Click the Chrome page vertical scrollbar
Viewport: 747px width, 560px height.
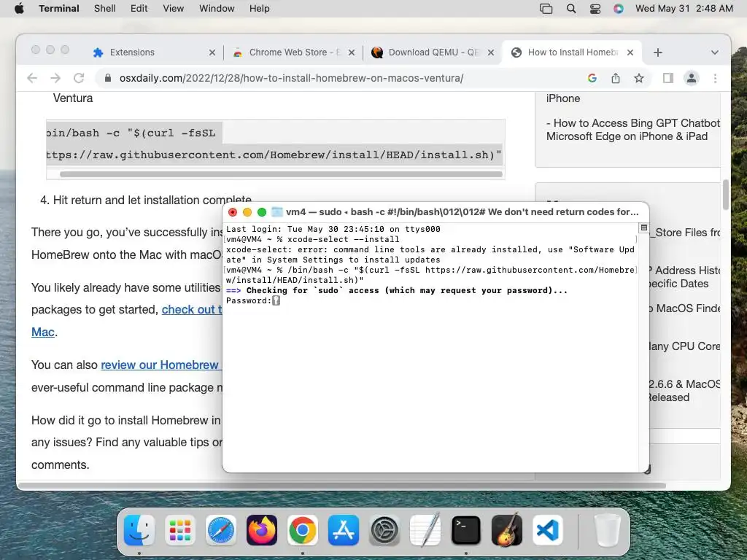point(726,194)
